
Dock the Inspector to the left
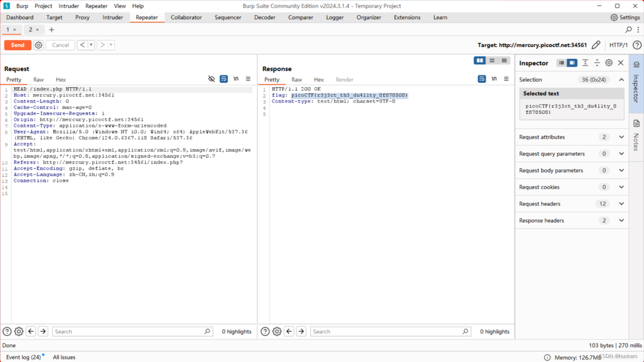pyautogui.click(x=562, y=63)
